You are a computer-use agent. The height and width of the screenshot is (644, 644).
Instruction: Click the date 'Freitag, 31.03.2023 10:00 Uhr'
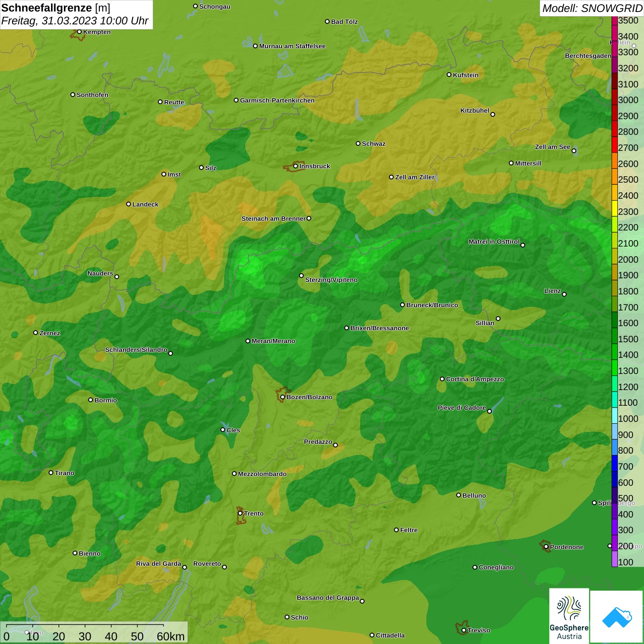coord(75,21)
